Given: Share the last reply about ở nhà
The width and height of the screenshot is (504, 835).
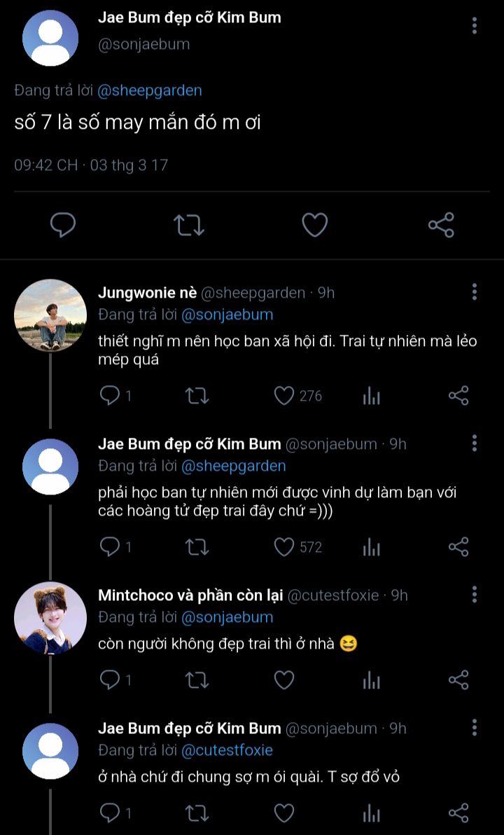Looking at the screenshot, I should tap(458, 813).
